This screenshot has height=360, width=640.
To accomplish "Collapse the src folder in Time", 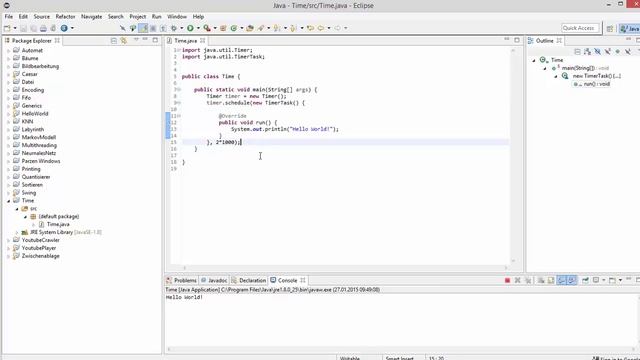I will [x=17, y=209].
